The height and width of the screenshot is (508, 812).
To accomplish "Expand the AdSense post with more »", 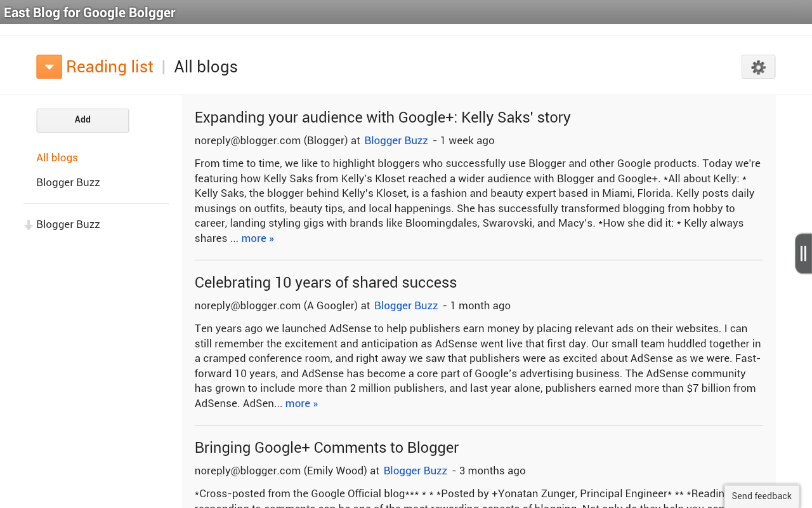I will pos(301,403).
